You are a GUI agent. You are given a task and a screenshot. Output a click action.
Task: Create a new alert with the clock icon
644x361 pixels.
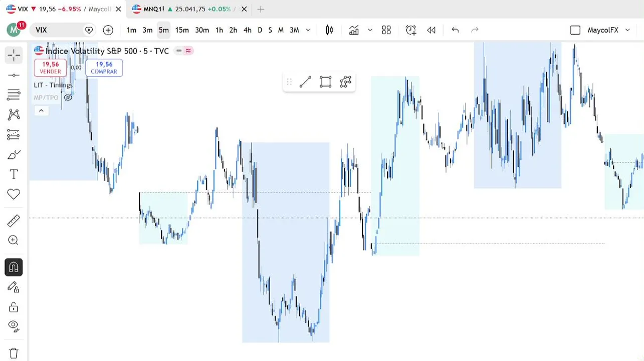[411, 30]
